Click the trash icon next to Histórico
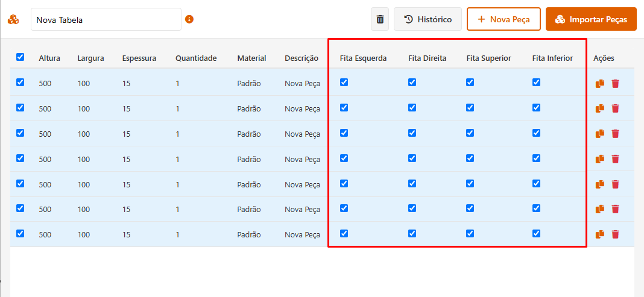The height and width of the screenshot is (297, 644). pos(380,19)
